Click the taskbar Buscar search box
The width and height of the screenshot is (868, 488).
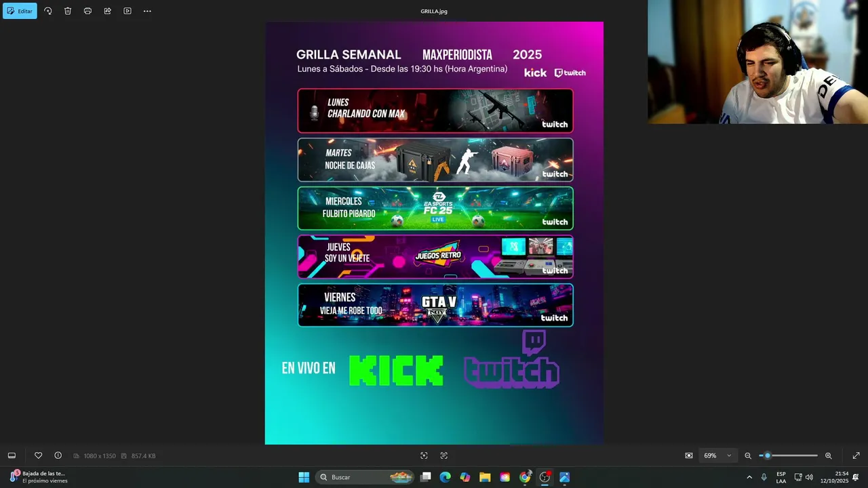click(x=366, y=477)
